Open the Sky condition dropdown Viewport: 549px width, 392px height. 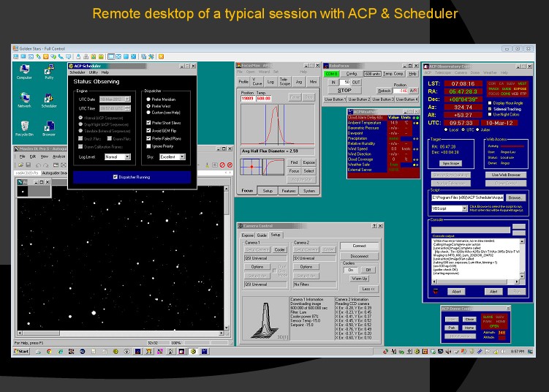pyautogui.click(x=173, y=157)
